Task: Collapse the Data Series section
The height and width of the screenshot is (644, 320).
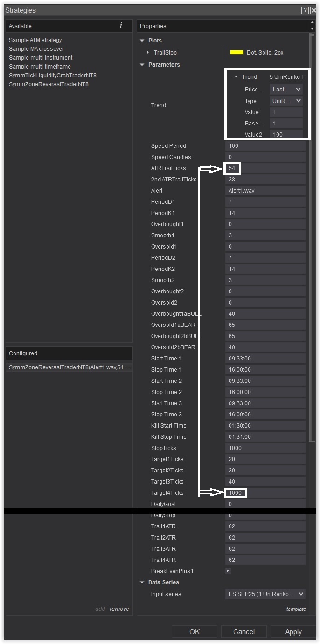Action: [x=142, y=582]
